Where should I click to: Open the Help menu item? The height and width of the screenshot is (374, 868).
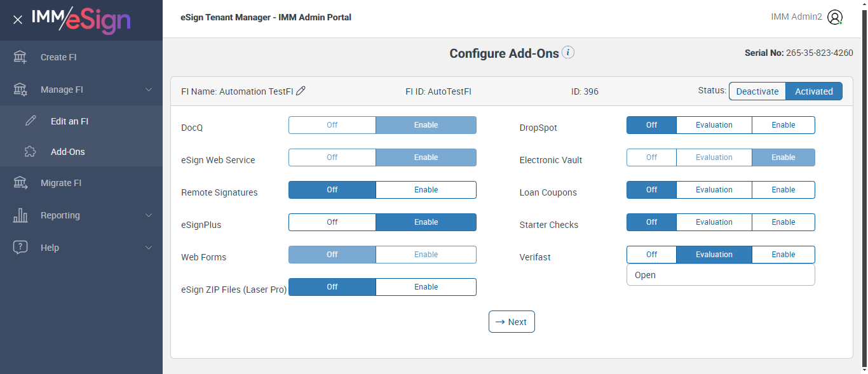coord(50,248)
